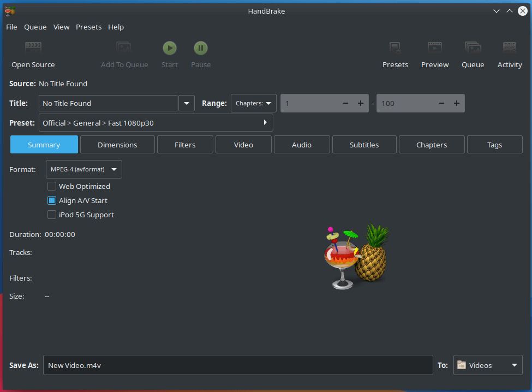This screenshot has height=392, width=532.
Task: Show the Preview window icon
Action: click(435, 47)
